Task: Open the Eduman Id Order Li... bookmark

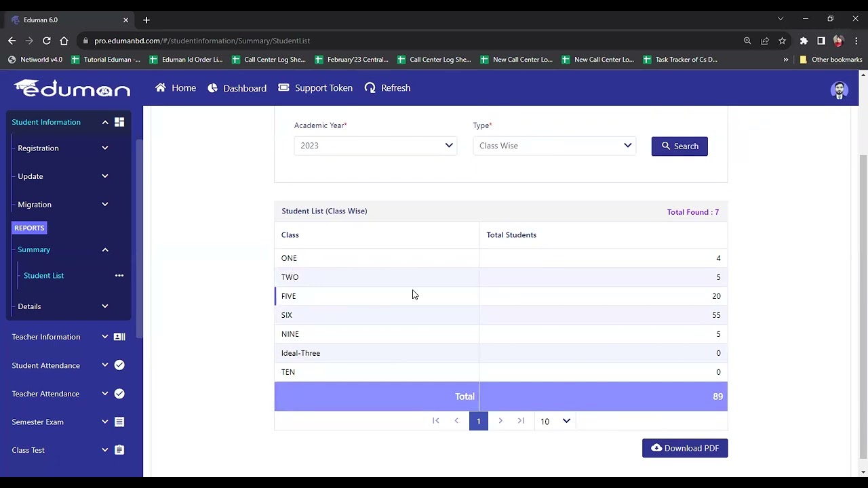Action: (x=186, y=60)
